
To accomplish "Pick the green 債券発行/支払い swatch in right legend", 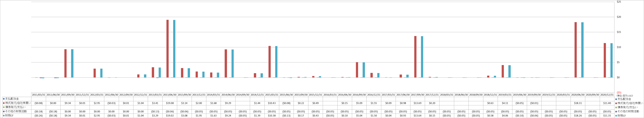I will click(616, 107).
